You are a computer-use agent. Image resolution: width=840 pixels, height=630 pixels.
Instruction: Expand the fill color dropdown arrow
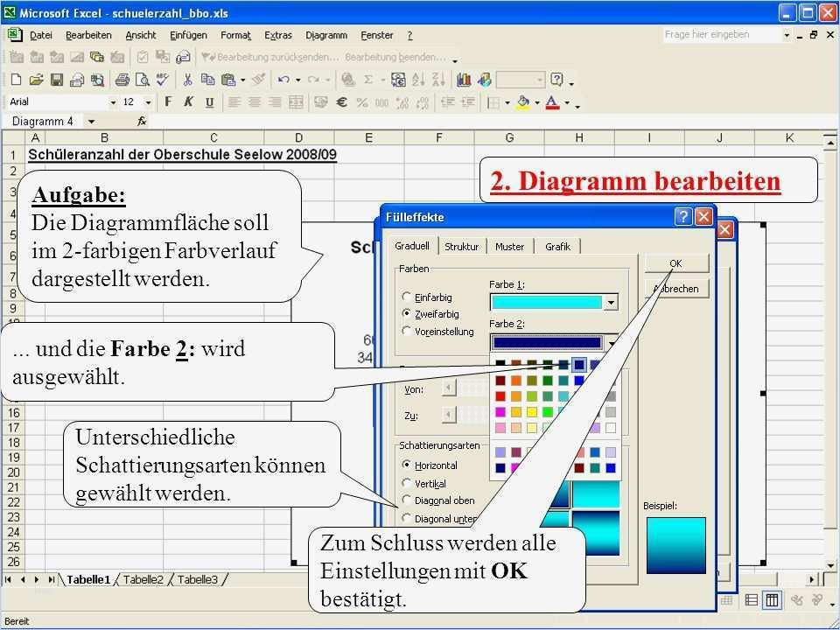(537, 102)
